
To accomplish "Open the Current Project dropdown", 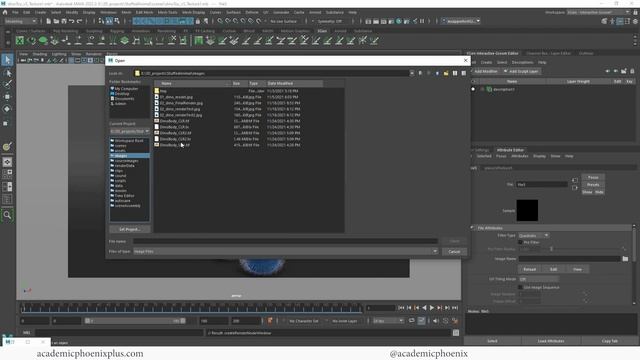I will 130,131.
